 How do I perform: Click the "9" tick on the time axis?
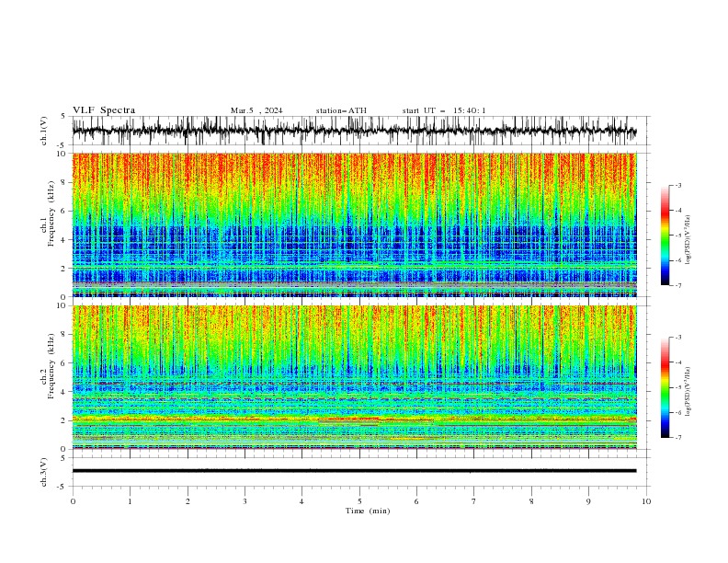(x=588, y=501)
